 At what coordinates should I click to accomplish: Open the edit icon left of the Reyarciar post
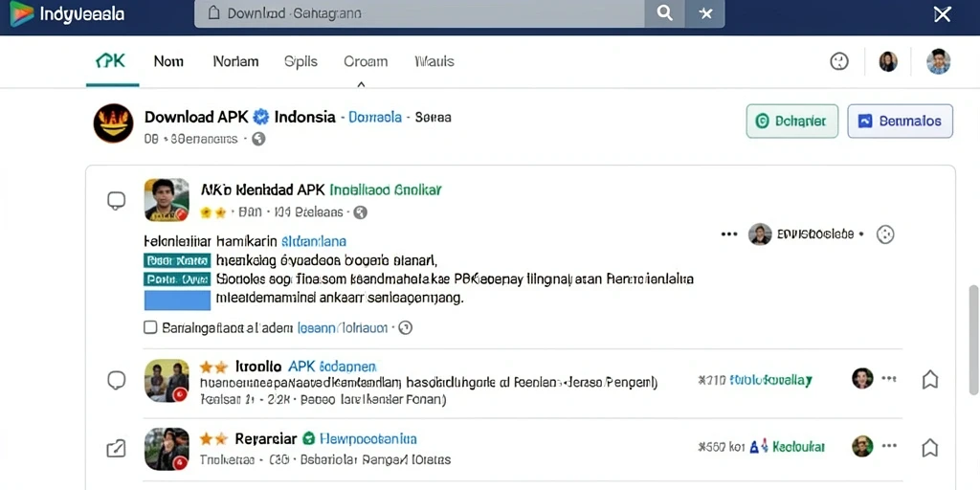(116, 448)
